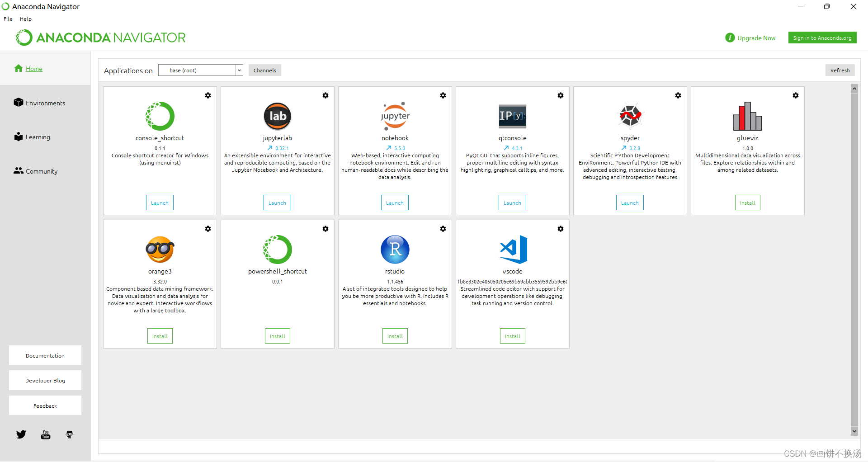Image resolution: width=868 pixels, height=462 pixels.
Task: Select the Orange3 sunglasses icon
Action: click(160, 249)
